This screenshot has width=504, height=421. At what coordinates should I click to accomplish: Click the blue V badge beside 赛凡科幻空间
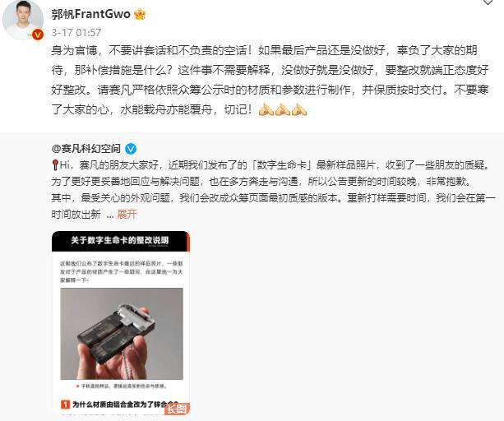131,149
